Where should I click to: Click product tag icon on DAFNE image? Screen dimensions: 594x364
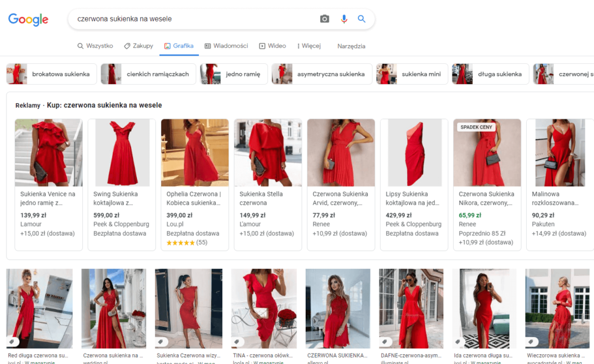coord(385,341)
